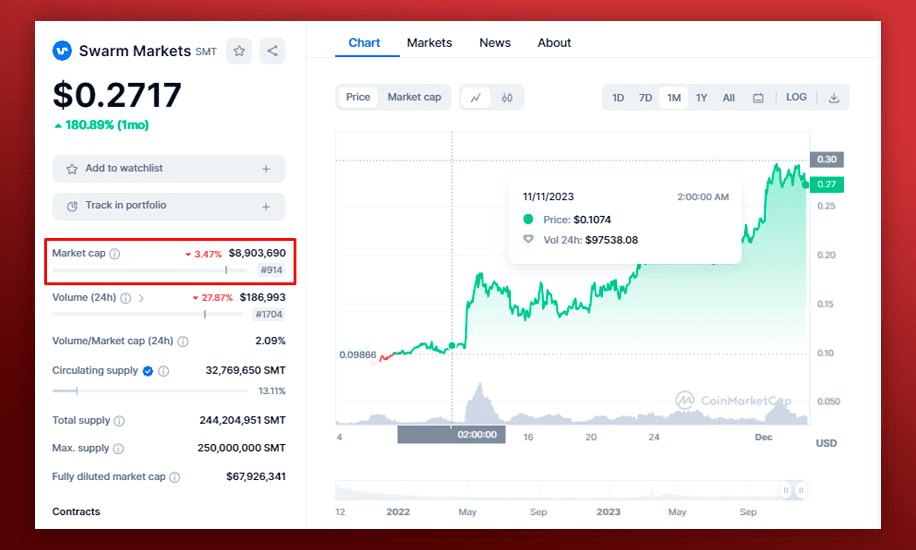Click the $0.2717 price value
This screenshot has height=550, width=916.
(117, 95)
